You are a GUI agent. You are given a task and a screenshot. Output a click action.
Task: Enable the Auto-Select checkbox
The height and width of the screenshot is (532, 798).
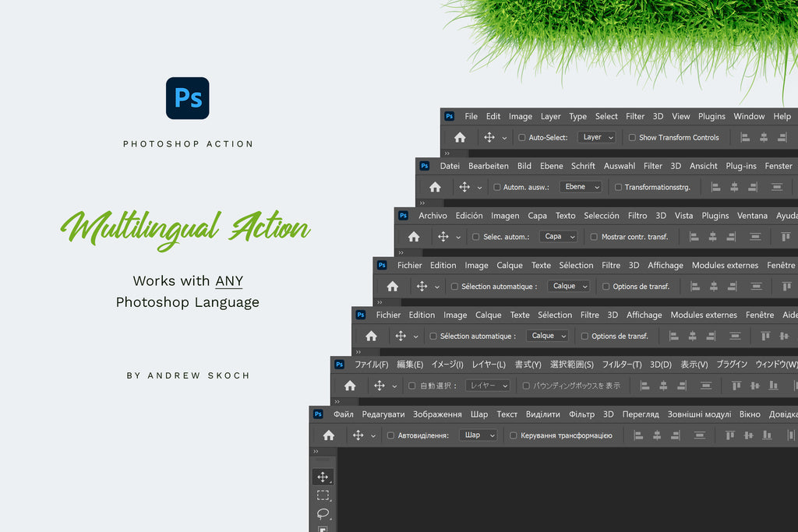[x=522, y=138]
